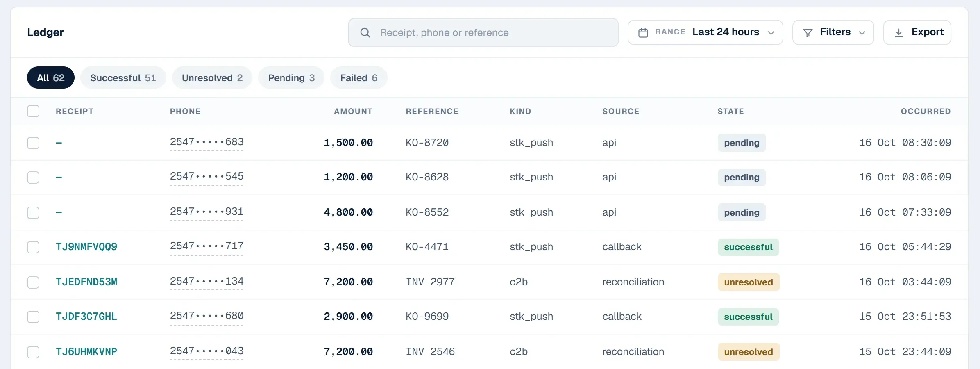Viewport: 980px width, 369px height.
Task: Select the TJ9NMFVQQ9 row checkbox
Action: point(33,247)
